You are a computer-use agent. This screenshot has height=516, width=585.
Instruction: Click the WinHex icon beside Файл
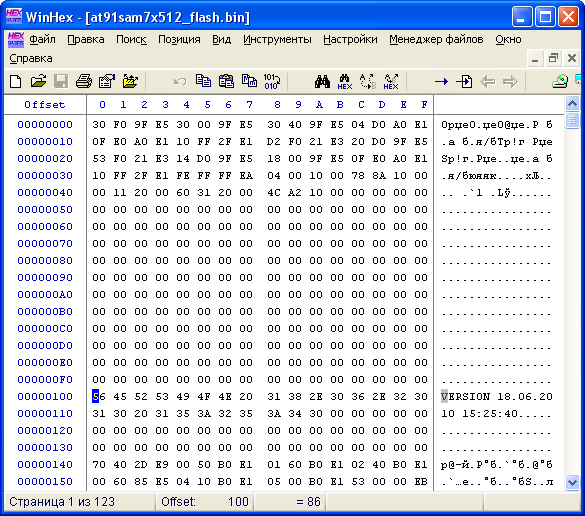pos(16,40)
